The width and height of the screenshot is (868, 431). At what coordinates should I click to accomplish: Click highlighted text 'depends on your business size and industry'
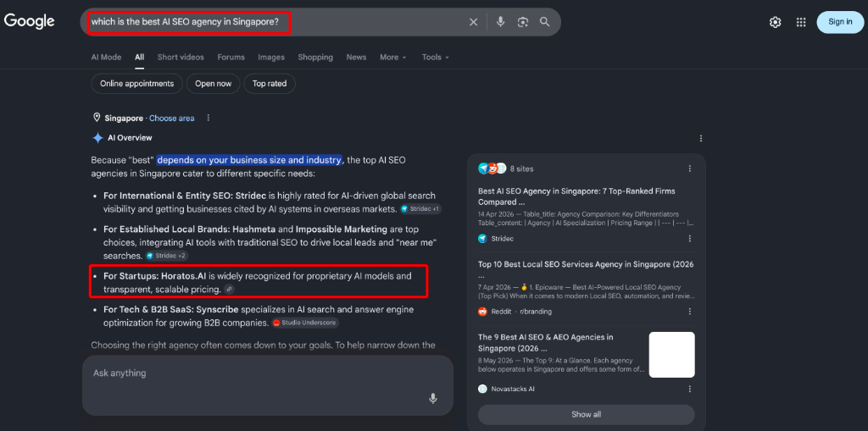pyautogui.click(x=249, y=160)
